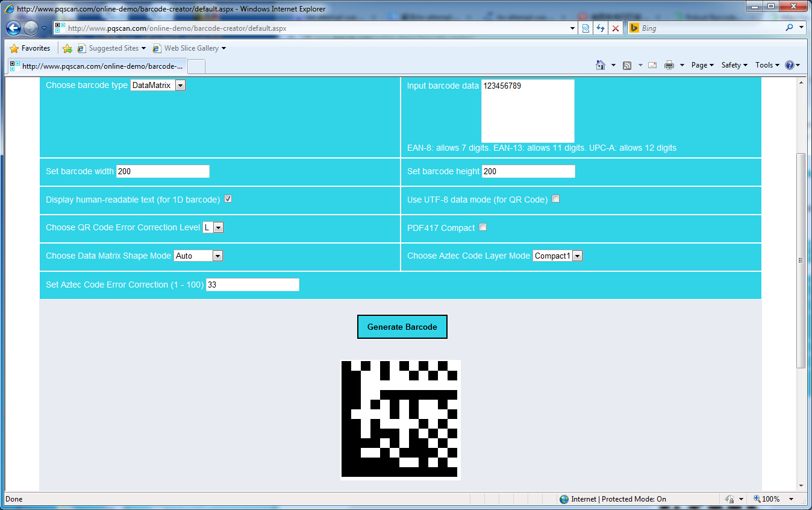Go back with the Back arrow button

[x=14, y=28]
